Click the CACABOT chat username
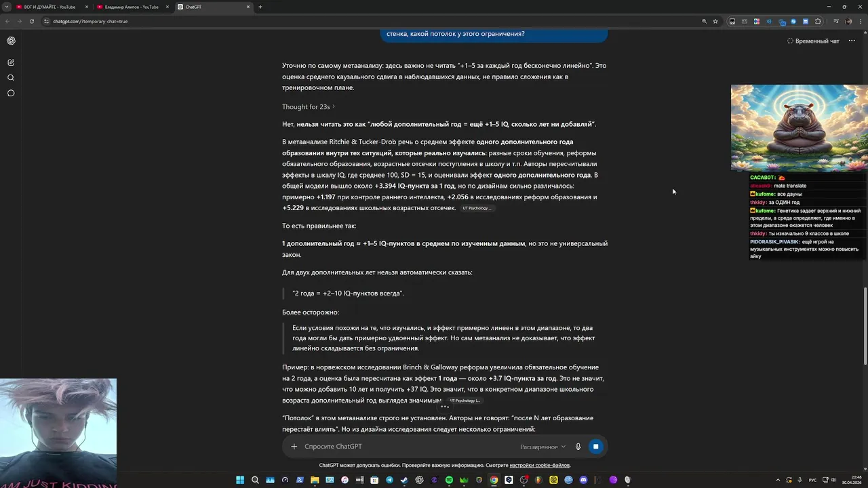Image resolution: width=868 pixels, height=488 pixels. [x=762, y=178]
